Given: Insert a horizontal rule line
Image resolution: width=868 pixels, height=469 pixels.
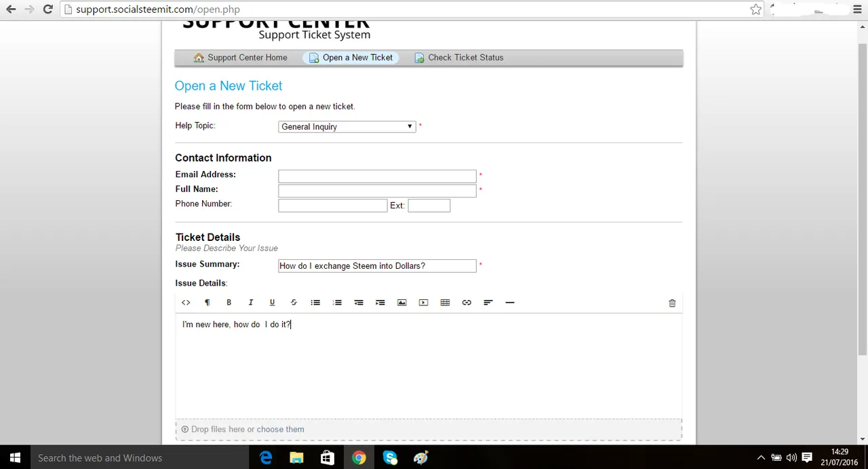Looking at the screenshot, I should pyautogui.click(x=510, y=303).
